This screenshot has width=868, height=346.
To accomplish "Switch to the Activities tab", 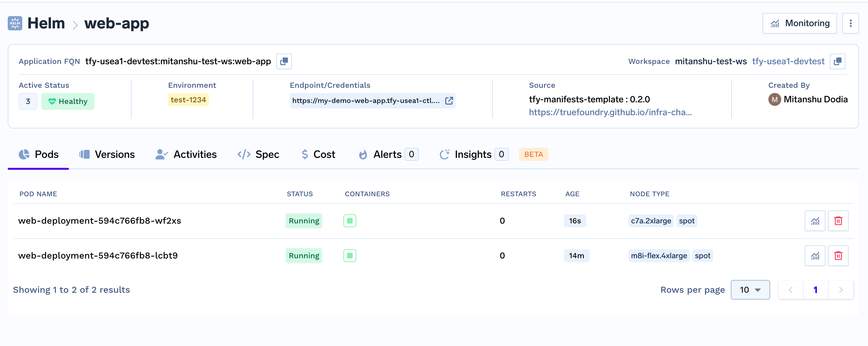I will point(186,155).
